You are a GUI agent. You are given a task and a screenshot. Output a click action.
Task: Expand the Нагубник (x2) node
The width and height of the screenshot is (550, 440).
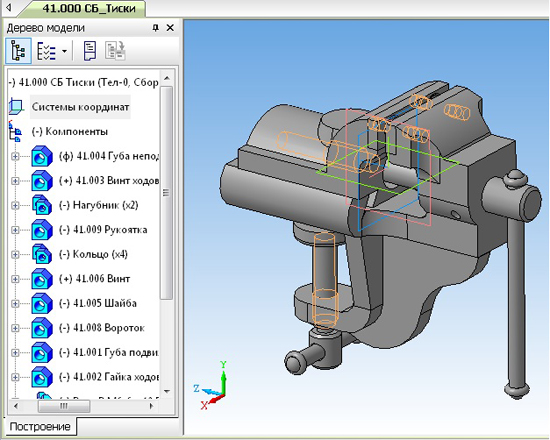[x=15, y=206]
